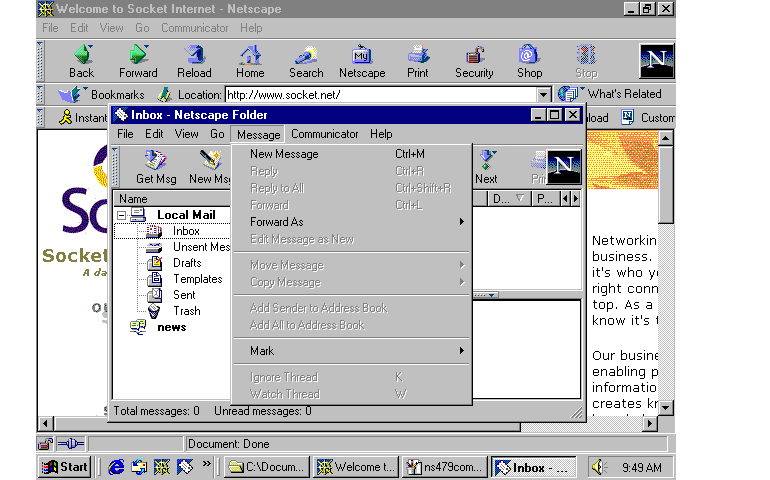Click the Inbox taskbar button
This screenshot has height=480, width=770.
[534, 467]
